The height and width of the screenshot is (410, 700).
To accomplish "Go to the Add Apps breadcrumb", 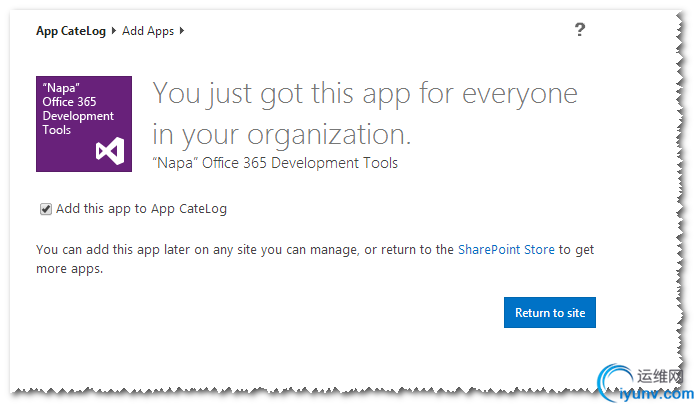I will click(147, 31).
